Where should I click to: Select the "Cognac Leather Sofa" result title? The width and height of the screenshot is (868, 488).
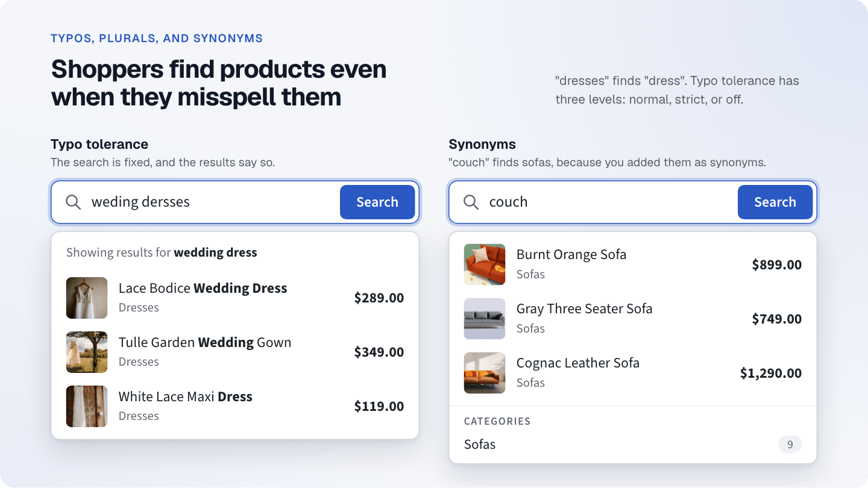(x=578, y=363)
